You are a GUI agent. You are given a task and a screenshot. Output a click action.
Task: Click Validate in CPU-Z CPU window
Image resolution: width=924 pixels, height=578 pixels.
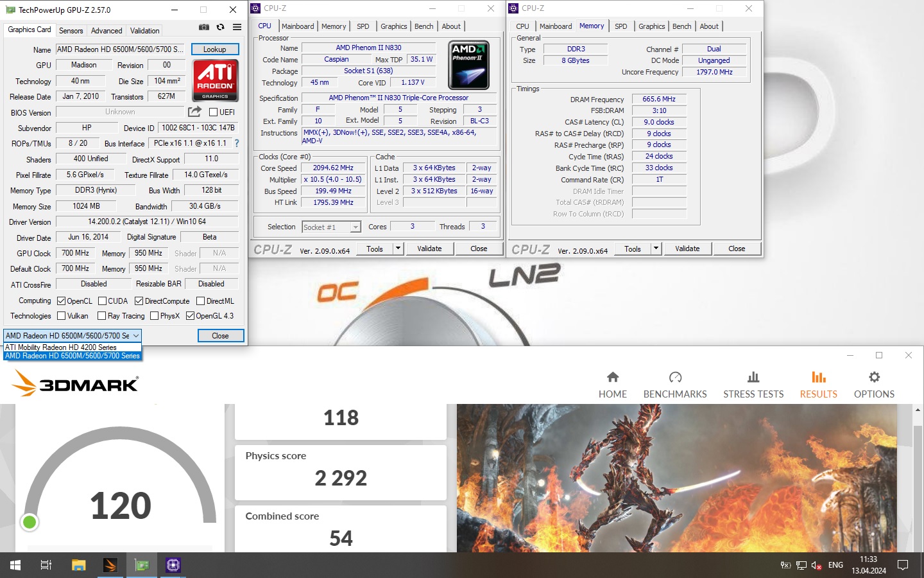tap(429, 249)
